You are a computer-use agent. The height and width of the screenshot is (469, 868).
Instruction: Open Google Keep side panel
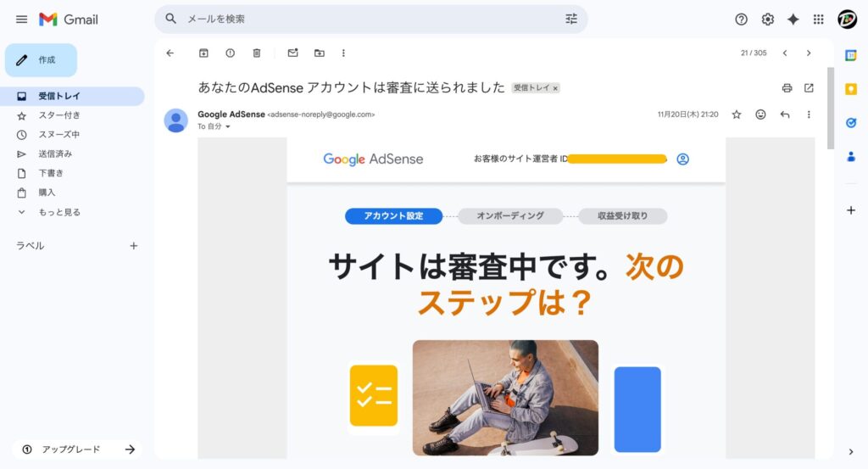851,89
